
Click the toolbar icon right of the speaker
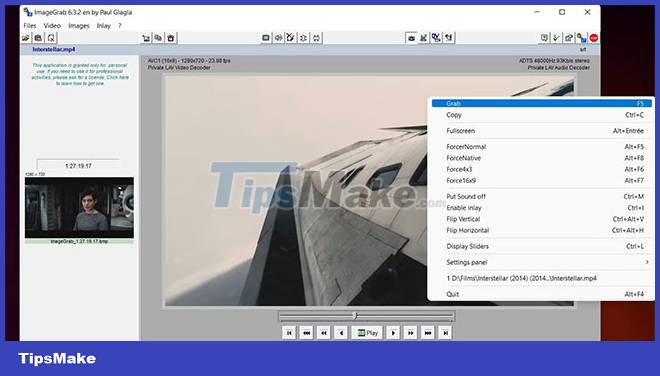(291, 38)
